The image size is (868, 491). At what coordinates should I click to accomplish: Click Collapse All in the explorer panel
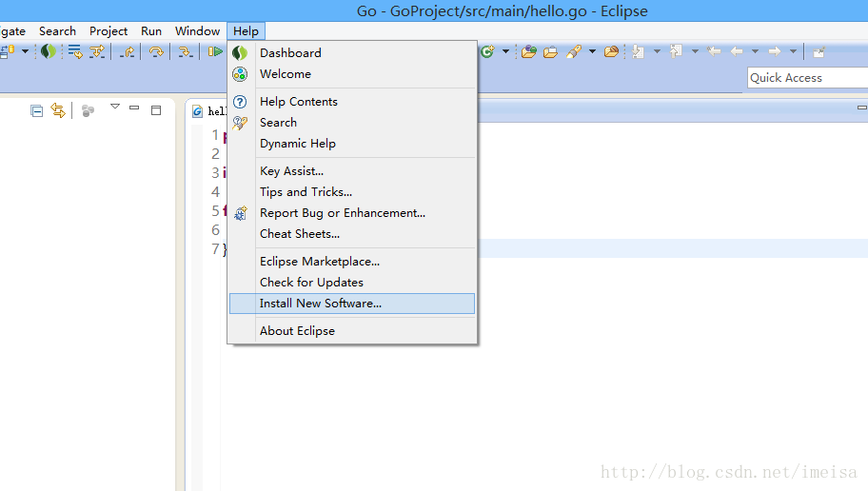point(36,110)
